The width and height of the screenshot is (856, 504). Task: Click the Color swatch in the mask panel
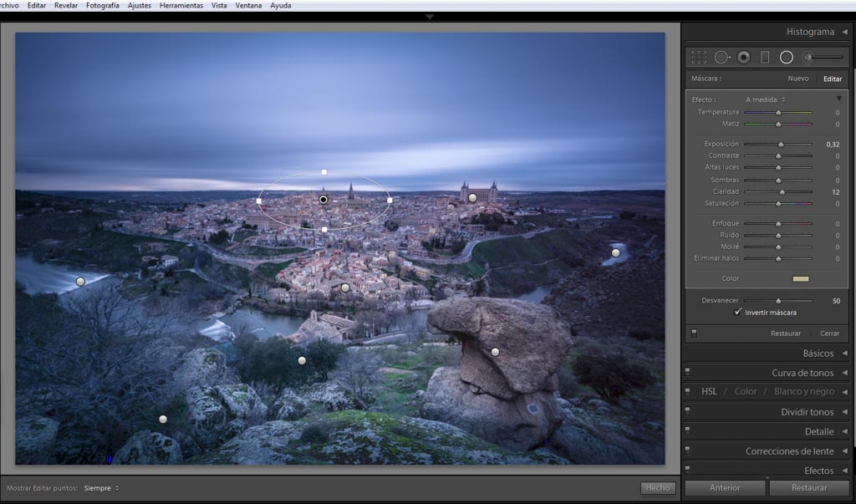point(800,278)
